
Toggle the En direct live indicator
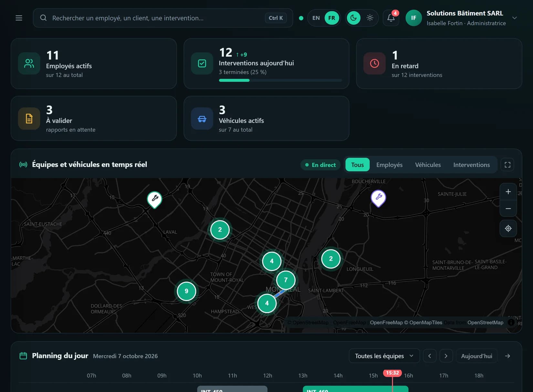[320, 165]
